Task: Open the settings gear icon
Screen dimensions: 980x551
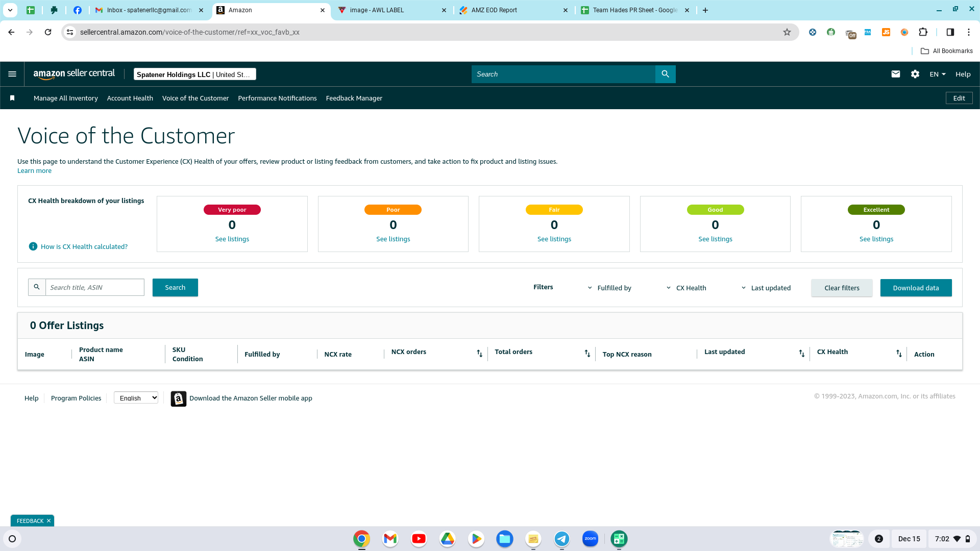Action: click(x=915, y=74)
